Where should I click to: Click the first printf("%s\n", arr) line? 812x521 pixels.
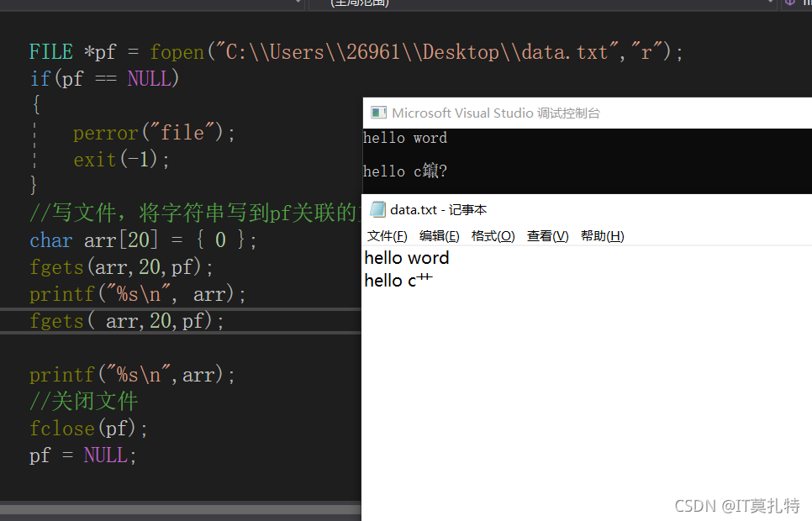(x=137, y=294)
